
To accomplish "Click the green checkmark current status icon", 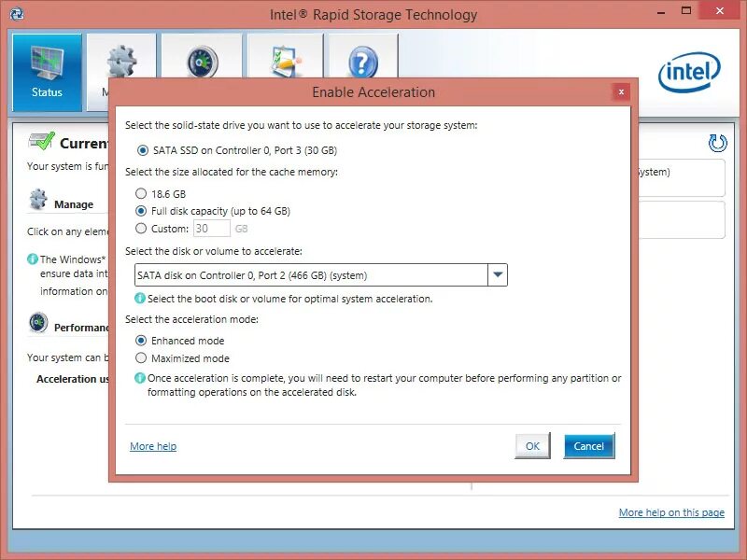I will click(x=42, y=141).
